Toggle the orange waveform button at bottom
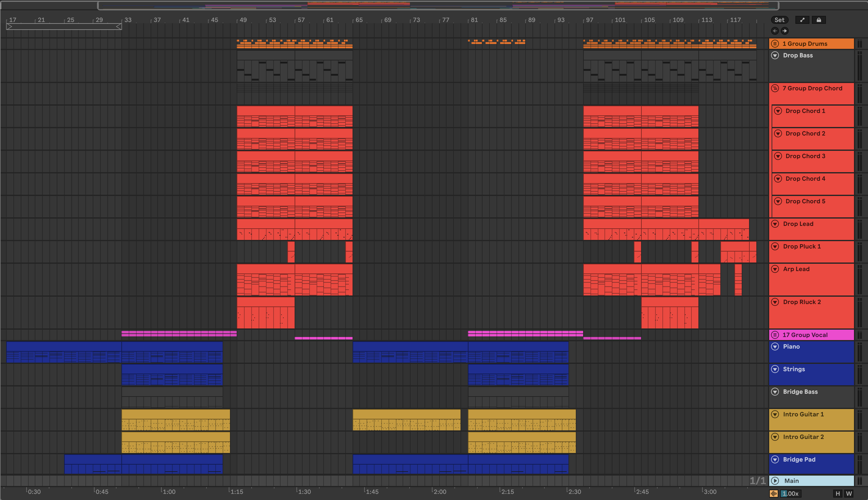Image resolution: width=868 pixels, height=500 pixels. click(774, 494)
